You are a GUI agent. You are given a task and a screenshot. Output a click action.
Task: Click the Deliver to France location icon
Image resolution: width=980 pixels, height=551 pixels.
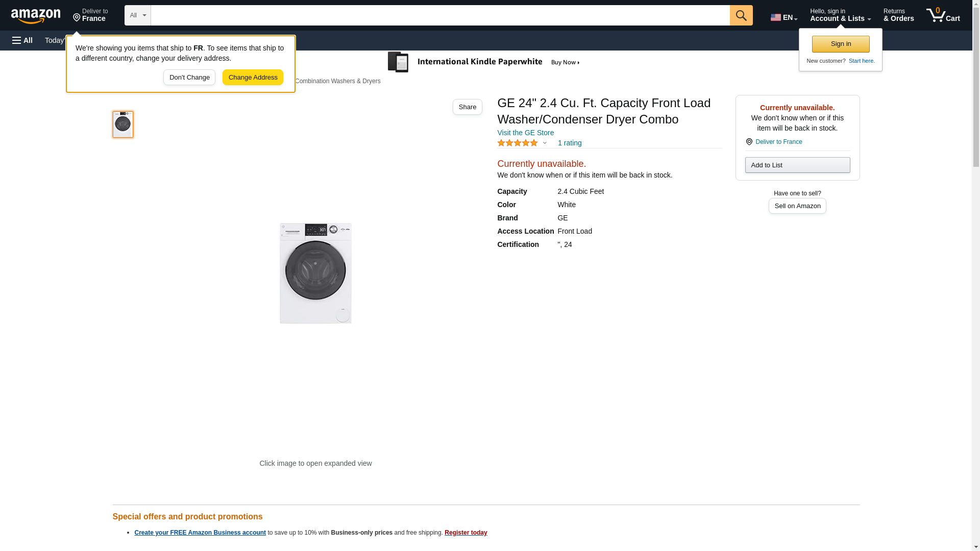[749, 142]
